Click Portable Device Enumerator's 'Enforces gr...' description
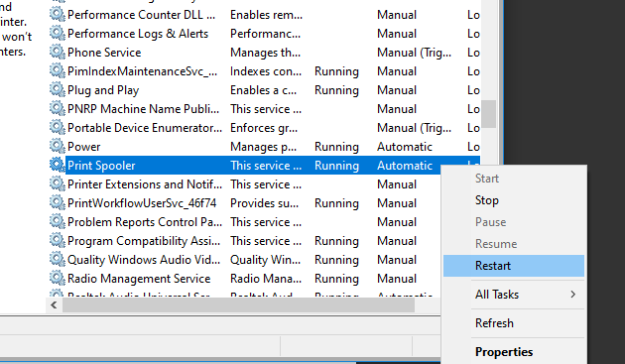This screenshot has height=364, width=625. tap(264, 128)
